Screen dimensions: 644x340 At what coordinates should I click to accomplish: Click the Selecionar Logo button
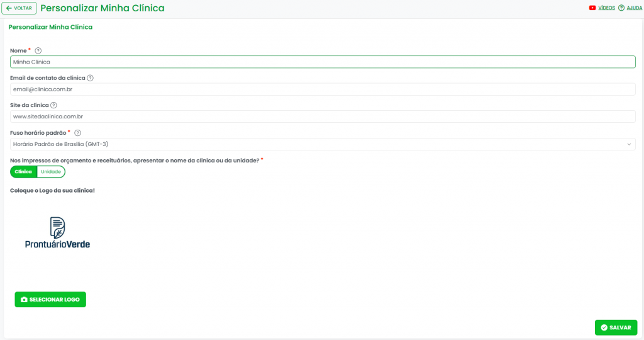click(50, 300)
